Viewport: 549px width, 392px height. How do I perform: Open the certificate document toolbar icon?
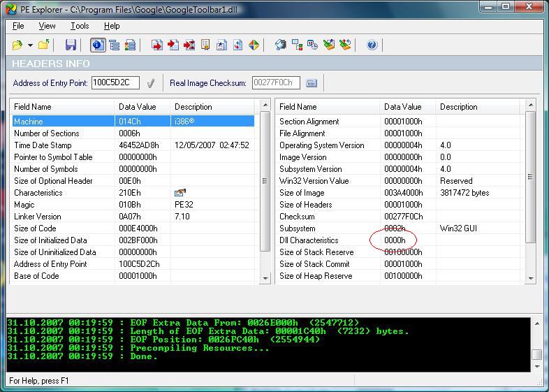tap(205, 45)
